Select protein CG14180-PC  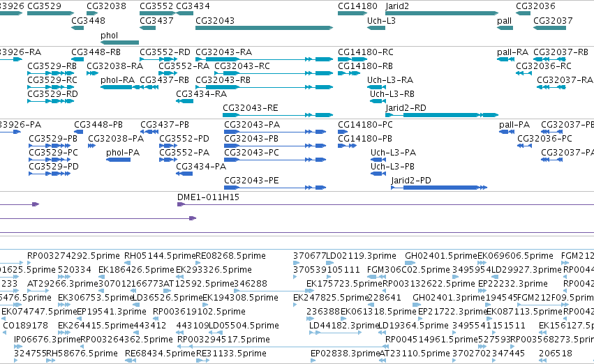(x=365, y=125)
